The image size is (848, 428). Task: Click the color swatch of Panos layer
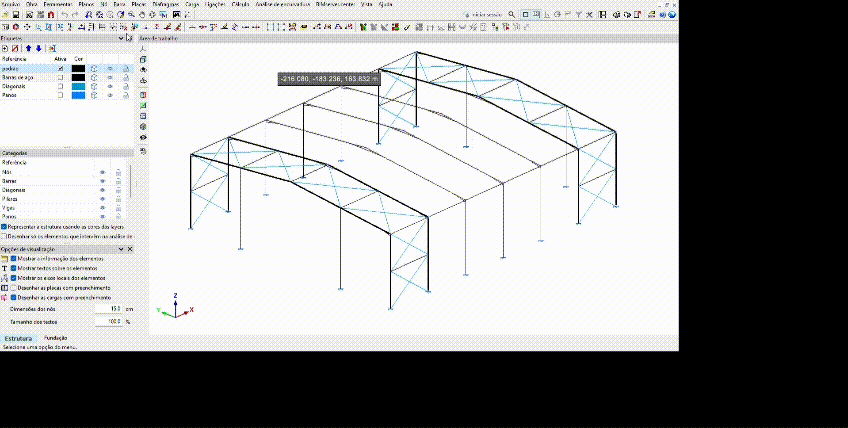[x=78, y=96]
